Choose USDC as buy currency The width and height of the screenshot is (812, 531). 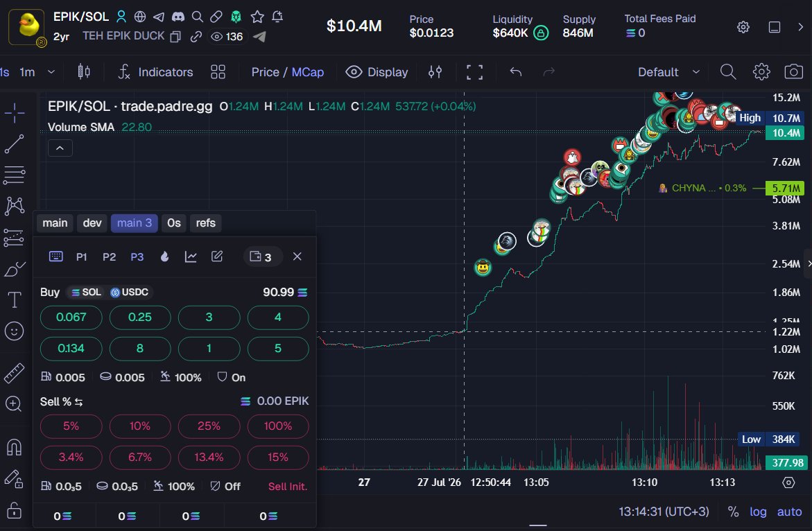[x=130, y=293]
